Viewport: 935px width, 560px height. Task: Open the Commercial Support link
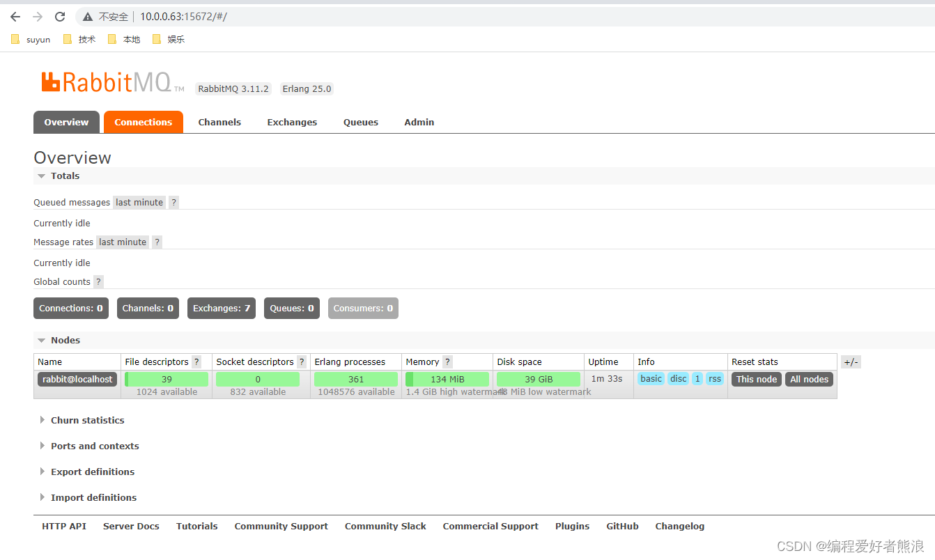point(490,527)
